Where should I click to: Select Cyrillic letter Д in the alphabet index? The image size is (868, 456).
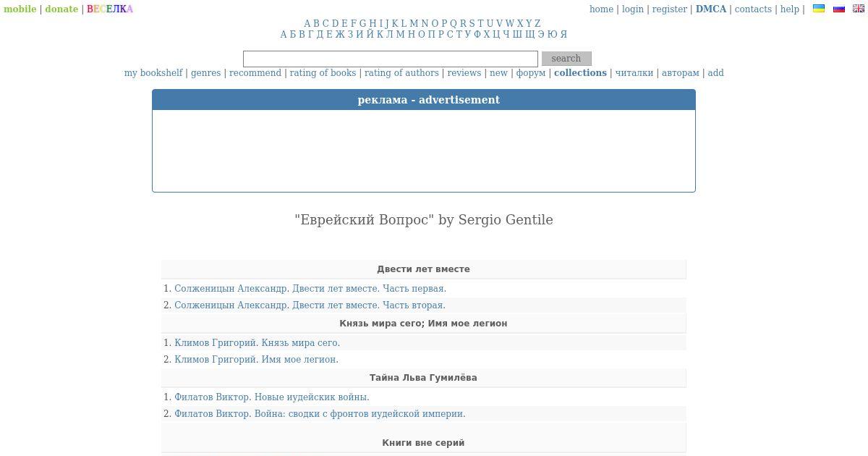[320, 35]
